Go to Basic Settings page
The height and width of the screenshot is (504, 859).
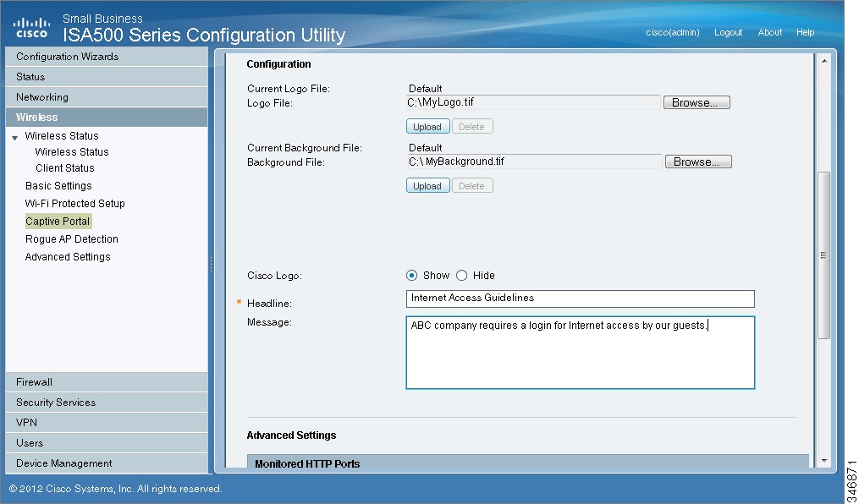[x=58, y=185]
